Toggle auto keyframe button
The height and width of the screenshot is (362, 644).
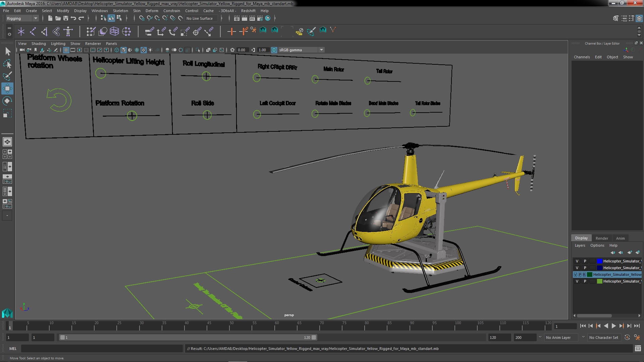click(627, 338)
